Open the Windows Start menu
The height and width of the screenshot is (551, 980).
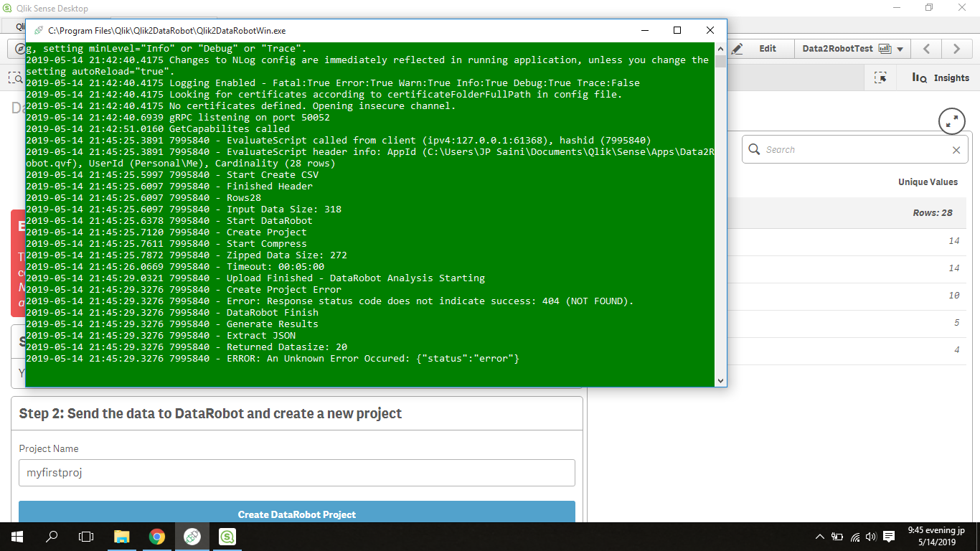[17, 537]
